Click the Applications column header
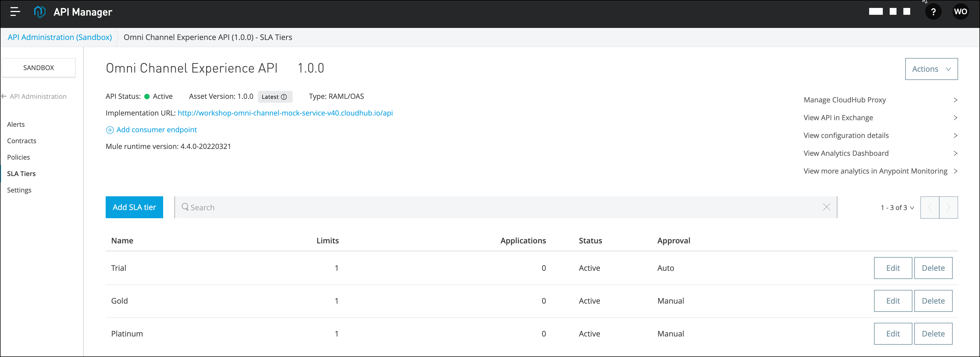This screenshot has width=980, height=357. point(523,241)
